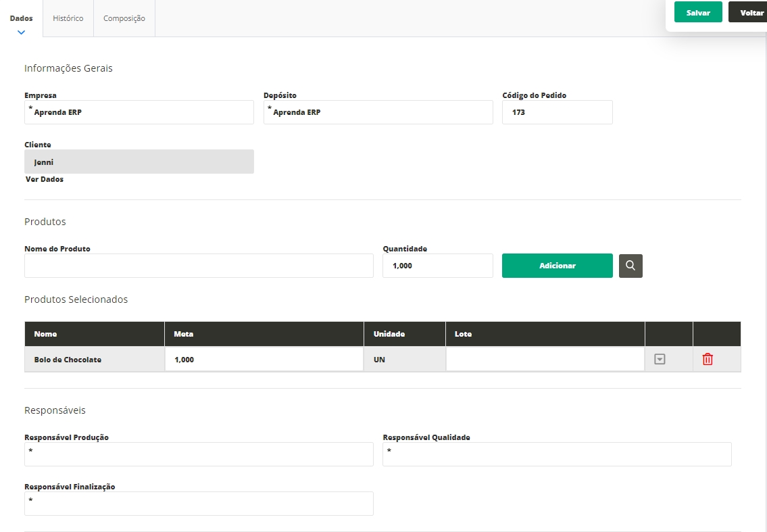Image resolution: width=767 pixels, height=532 pixels.
Task: Click the magnifier search icon beside Adicionar
Action: 630,266
